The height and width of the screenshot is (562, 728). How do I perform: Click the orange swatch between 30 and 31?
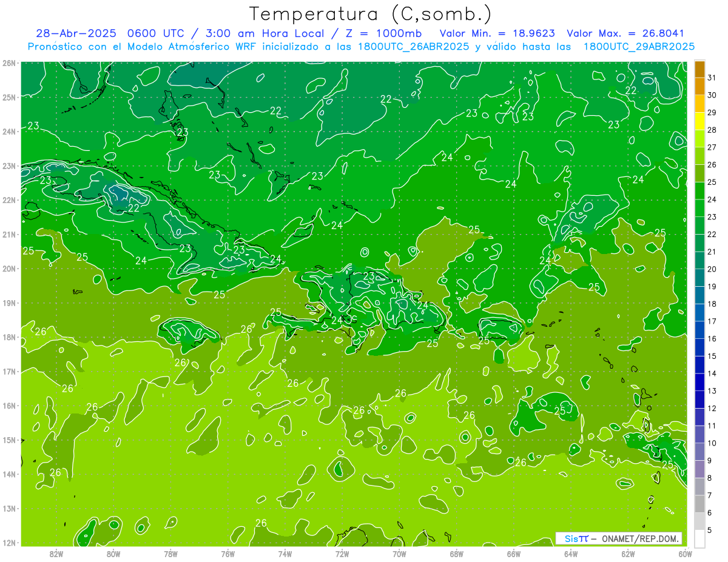(699, 86)
